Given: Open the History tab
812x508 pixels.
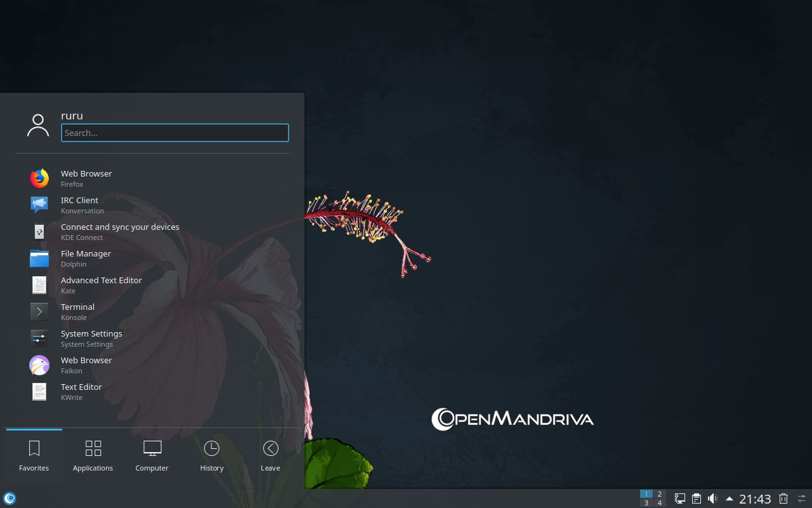Looking at the screenshot, I should coord(211,456).
